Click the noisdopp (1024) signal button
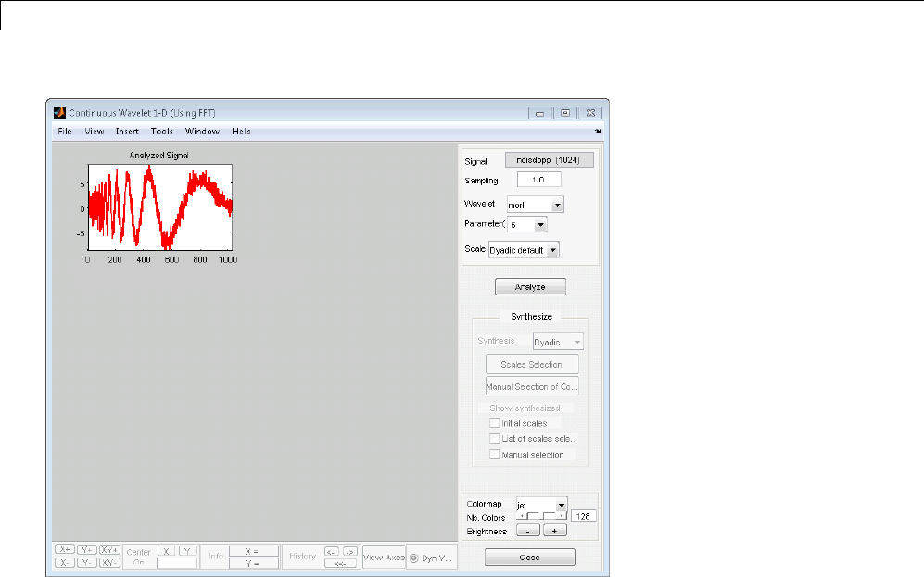 tap(550, 160)
